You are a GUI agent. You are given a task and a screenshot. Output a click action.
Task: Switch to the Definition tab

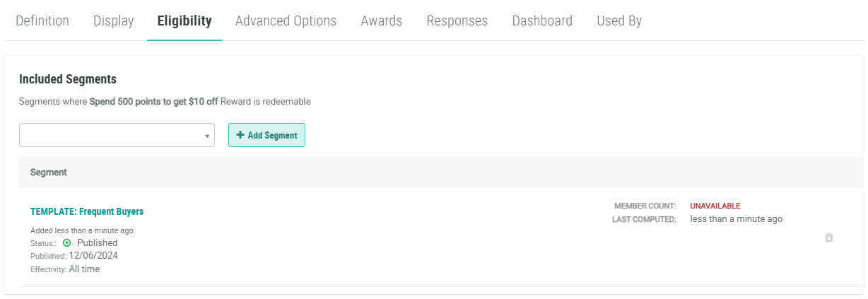[x=42, y=20]
